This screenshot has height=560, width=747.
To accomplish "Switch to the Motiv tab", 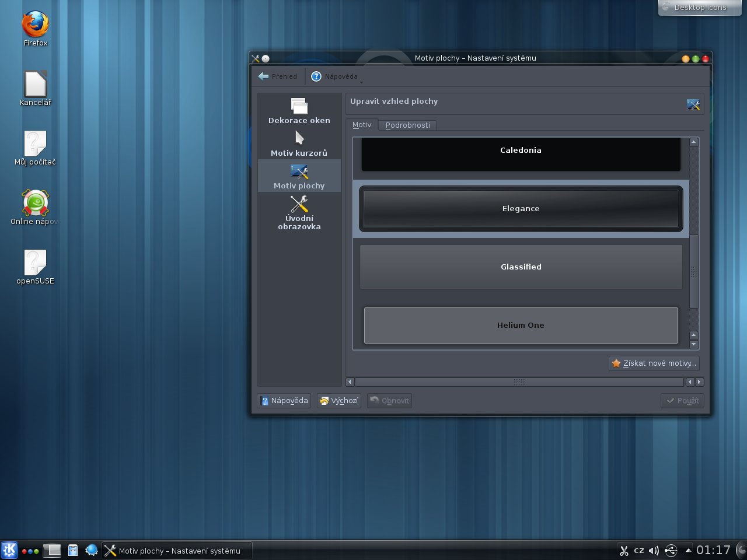I will (x=362, y=125).
